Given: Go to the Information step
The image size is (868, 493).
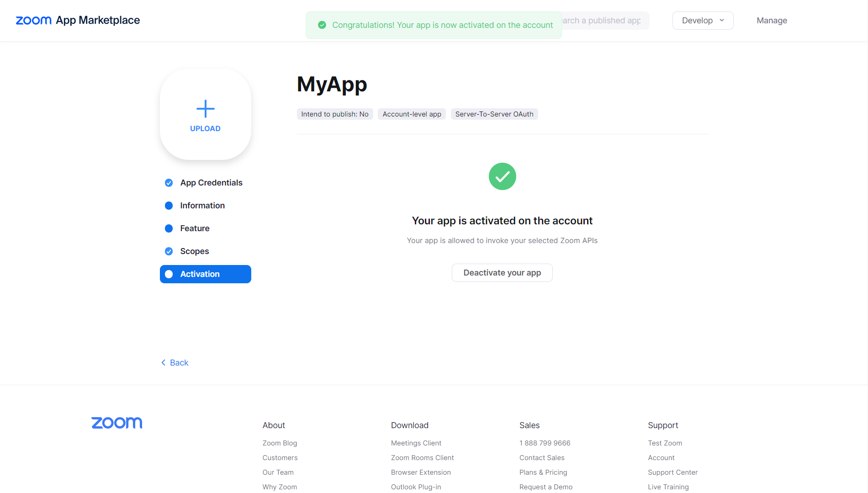Looking at the screenshot, I should pyautogui.click(x=206, y=206).
